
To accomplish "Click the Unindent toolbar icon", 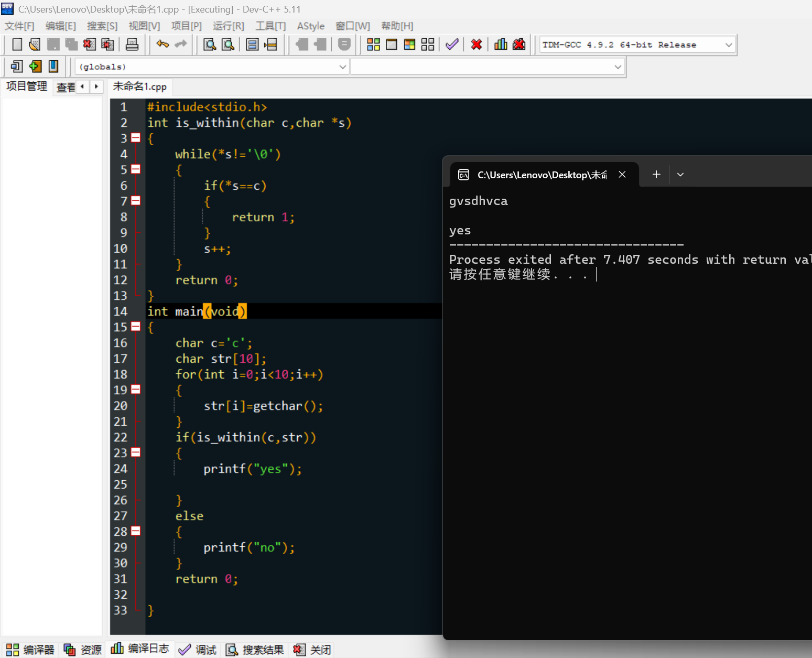I will pos(301,45).
